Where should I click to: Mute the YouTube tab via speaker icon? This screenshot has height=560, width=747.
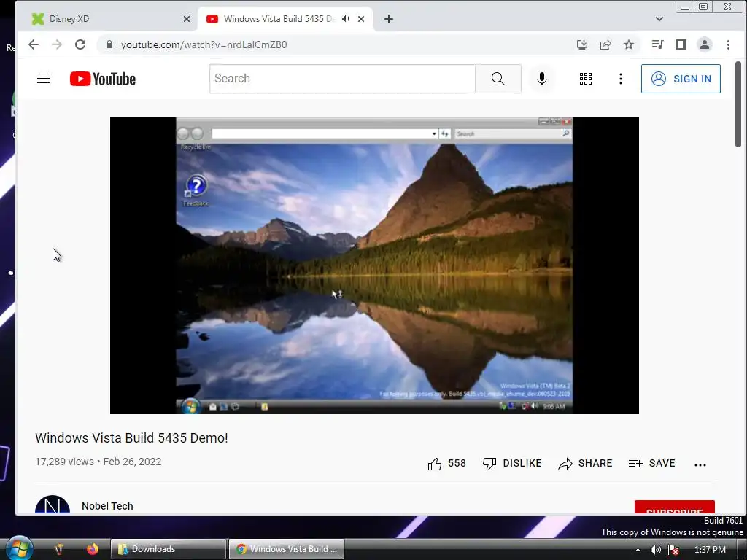point(345,18)
